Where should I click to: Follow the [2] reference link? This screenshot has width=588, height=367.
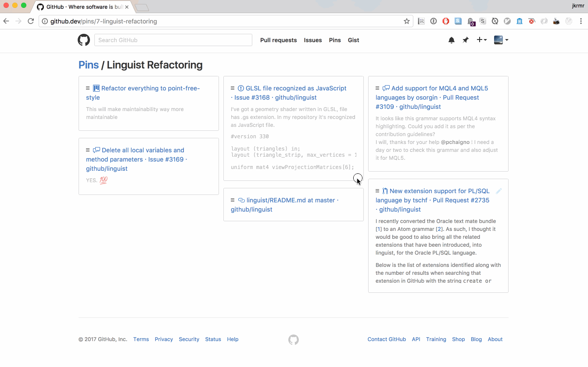click(439, 229)
